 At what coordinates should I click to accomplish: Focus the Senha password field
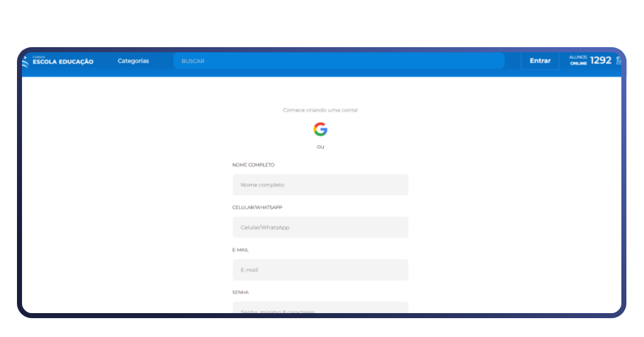click(320, 308)
